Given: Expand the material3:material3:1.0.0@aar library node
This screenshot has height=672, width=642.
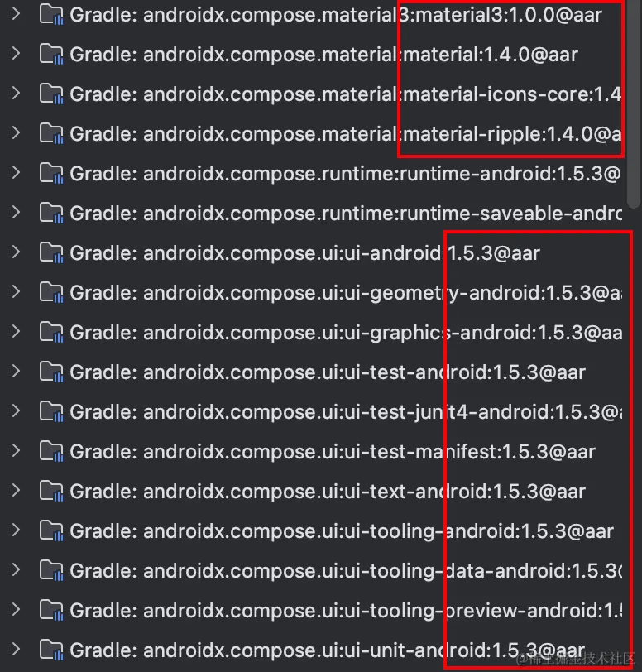Looking at the screenshot, I should (x=16, y=14).
